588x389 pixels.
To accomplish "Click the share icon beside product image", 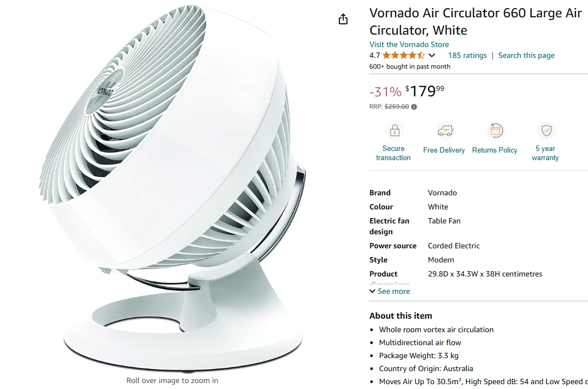I will [343, 19].
